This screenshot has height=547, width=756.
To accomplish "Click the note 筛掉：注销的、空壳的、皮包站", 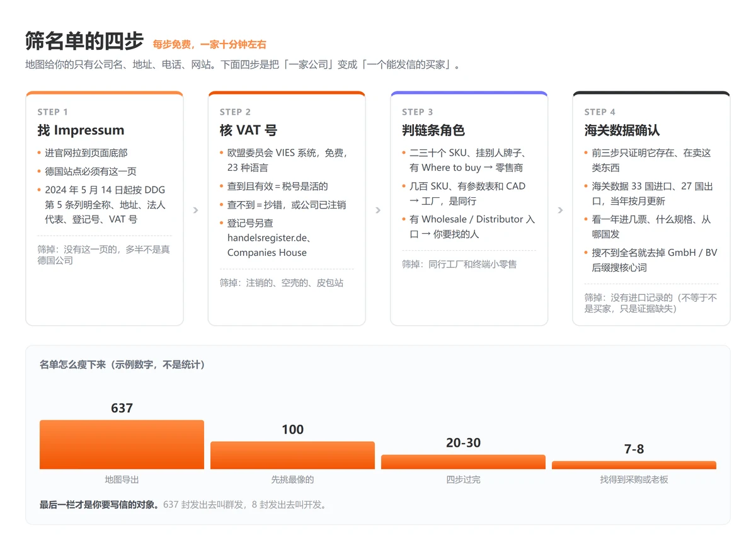I will click(282, 283).
